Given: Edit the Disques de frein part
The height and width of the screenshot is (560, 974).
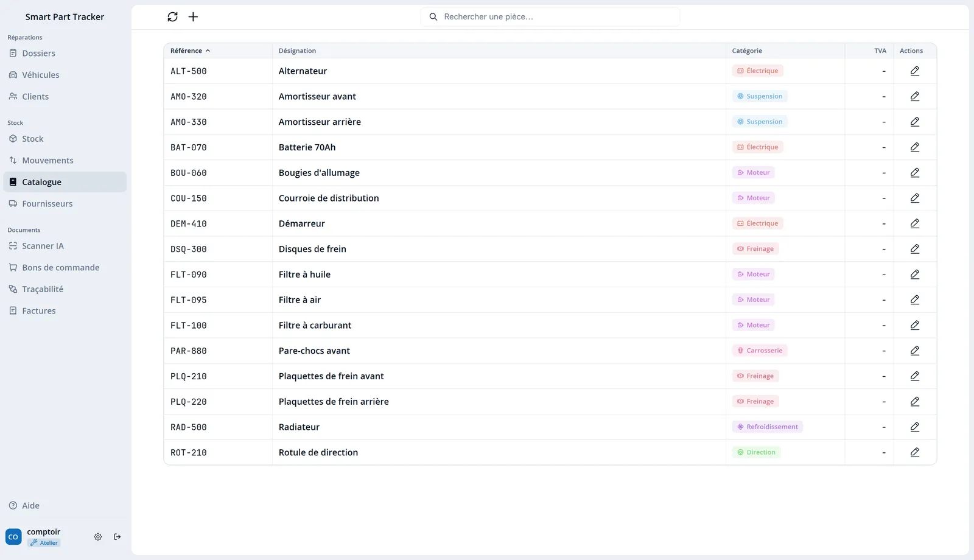Looking at the screenshot, I should point(914,249).
